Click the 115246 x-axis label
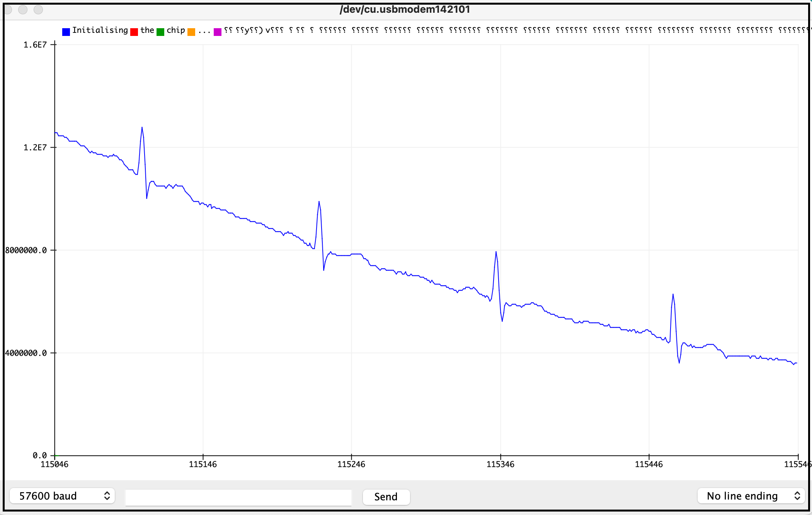Image resolution: width=812 pixels, height=515 pixels. click(351, 464)
